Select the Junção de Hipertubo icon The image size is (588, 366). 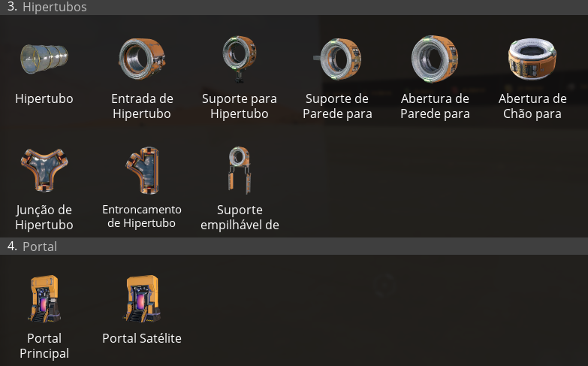click(x=44, y=169)
